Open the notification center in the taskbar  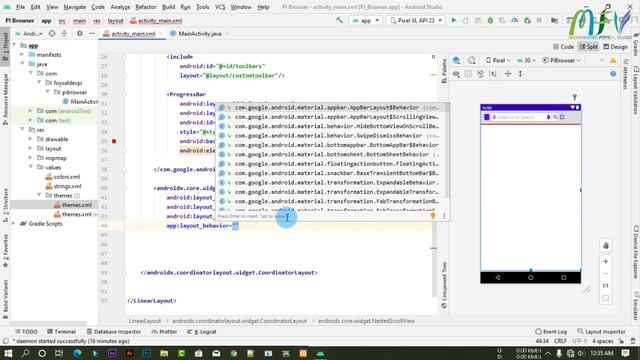(625, 353)
